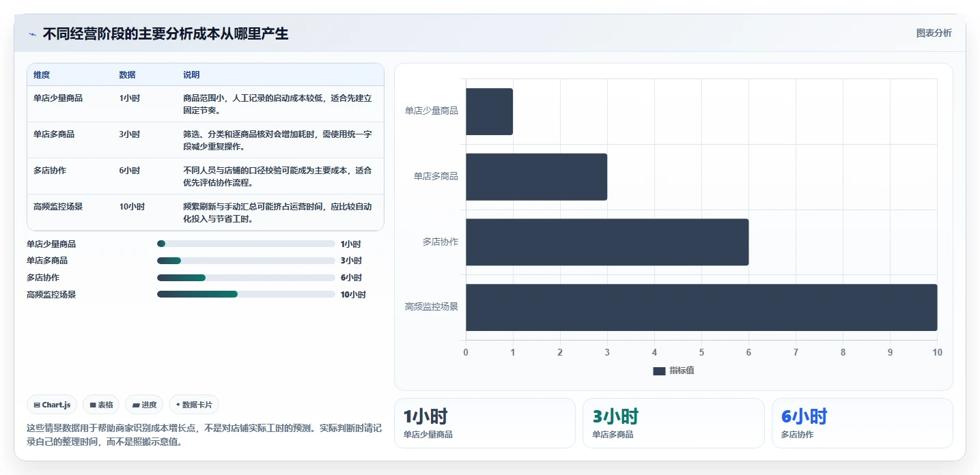Click the 3小时 value in the table
980x475 pixels.
tap(129, 134)
